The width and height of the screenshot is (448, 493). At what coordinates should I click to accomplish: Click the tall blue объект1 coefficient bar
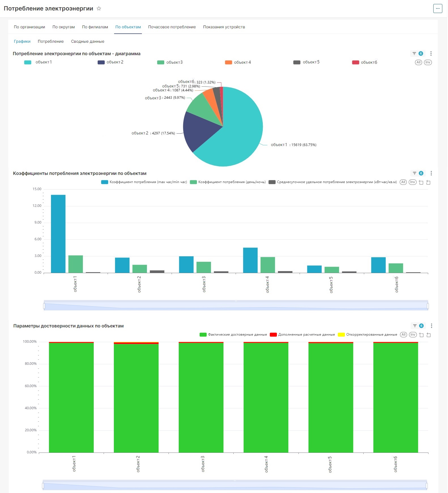coord(58,234)
